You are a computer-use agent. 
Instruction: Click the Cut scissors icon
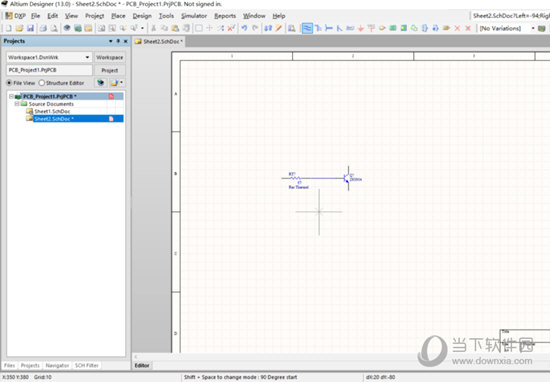153,28
